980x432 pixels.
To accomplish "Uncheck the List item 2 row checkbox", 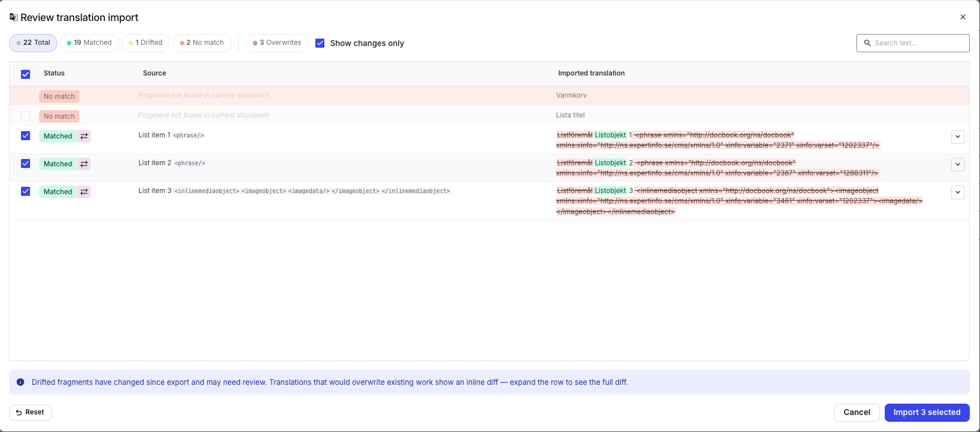I will click(x=26, y=163).
